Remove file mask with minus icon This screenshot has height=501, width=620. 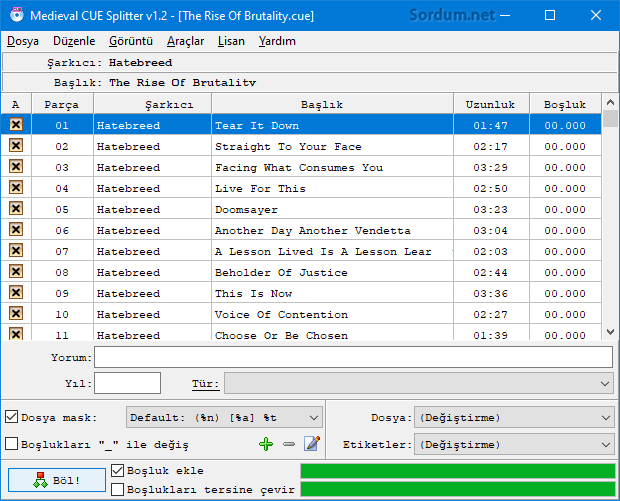click(x=289, y=444)
